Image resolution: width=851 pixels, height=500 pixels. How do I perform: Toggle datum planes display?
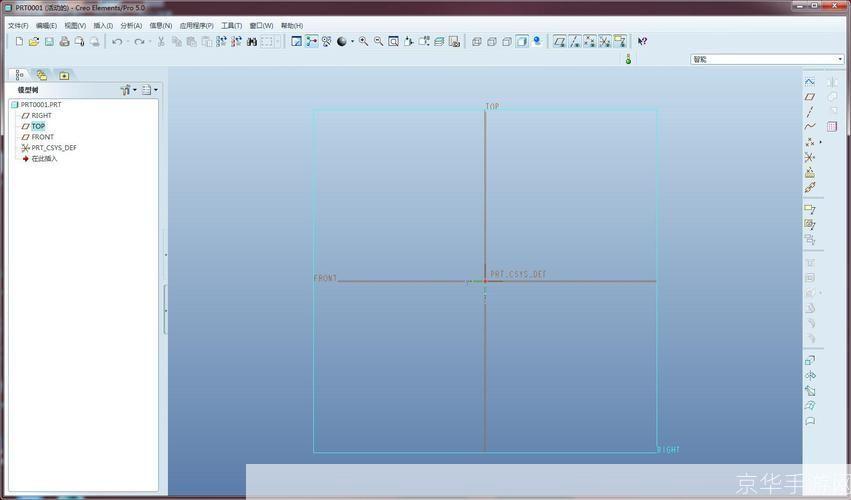coord(560,42)
